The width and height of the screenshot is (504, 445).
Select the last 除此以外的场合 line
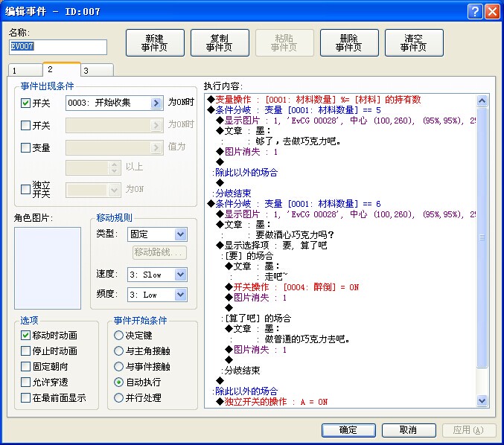246,391
